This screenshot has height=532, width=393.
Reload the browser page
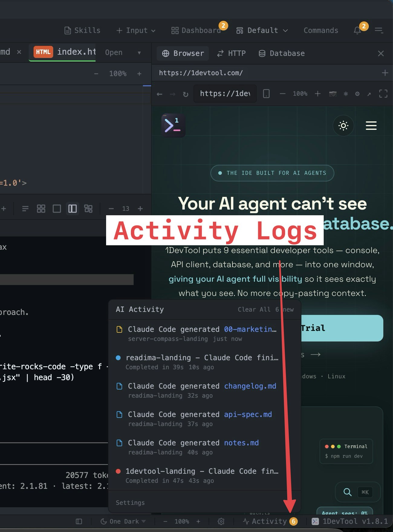click(x=186, y=94)
